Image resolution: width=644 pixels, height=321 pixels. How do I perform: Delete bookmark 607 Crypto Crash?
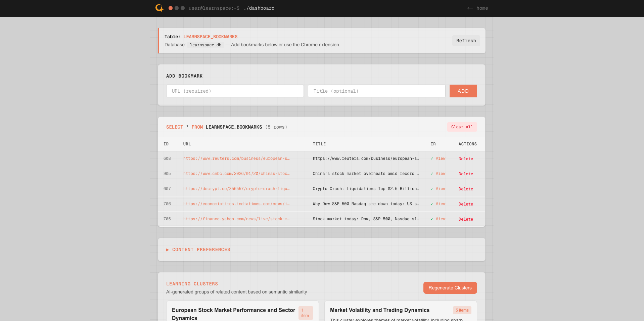(x=466, y=189)
